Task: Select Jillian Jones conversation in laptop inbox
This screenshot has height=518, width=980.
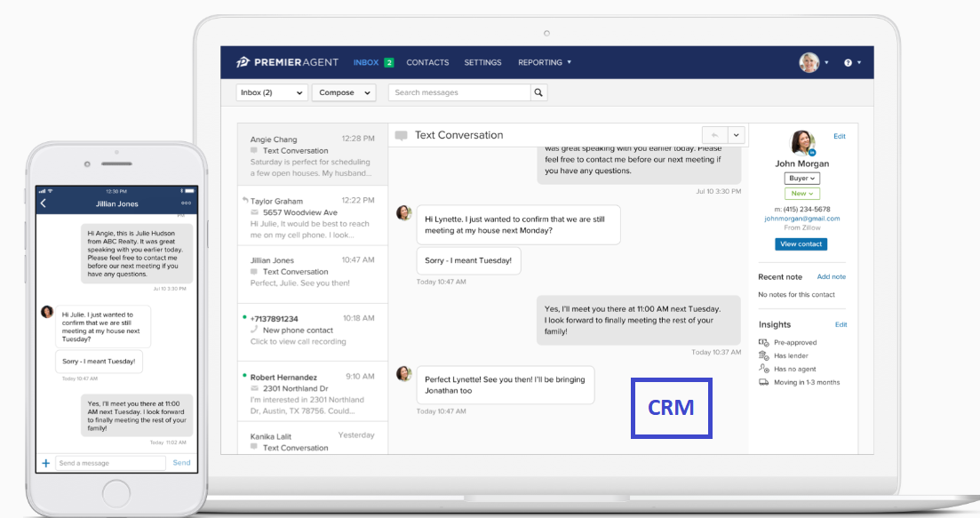Action: (x=313, y=275)
